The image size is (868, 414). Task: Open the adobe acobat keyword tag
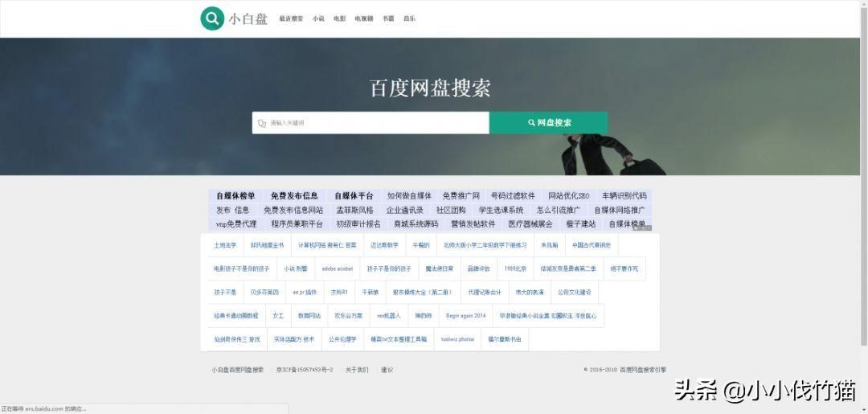click(x=337, y=268)
